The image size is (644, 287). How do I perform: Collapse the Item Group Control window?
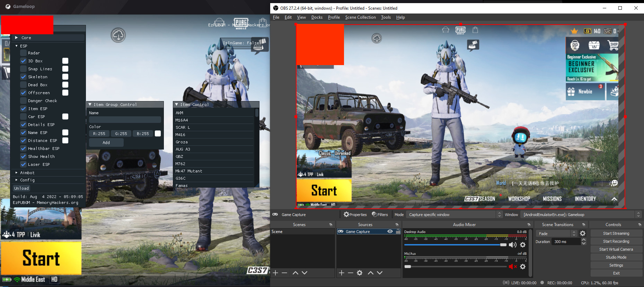click(x=90, y=105)
